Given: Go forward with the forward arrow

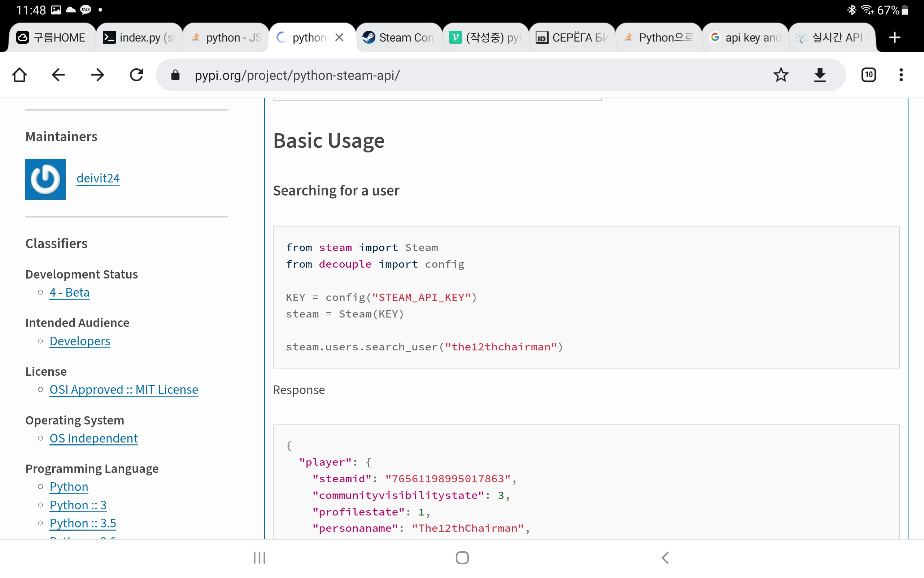Looking at the screenshot, I should [x=97, y=75].
